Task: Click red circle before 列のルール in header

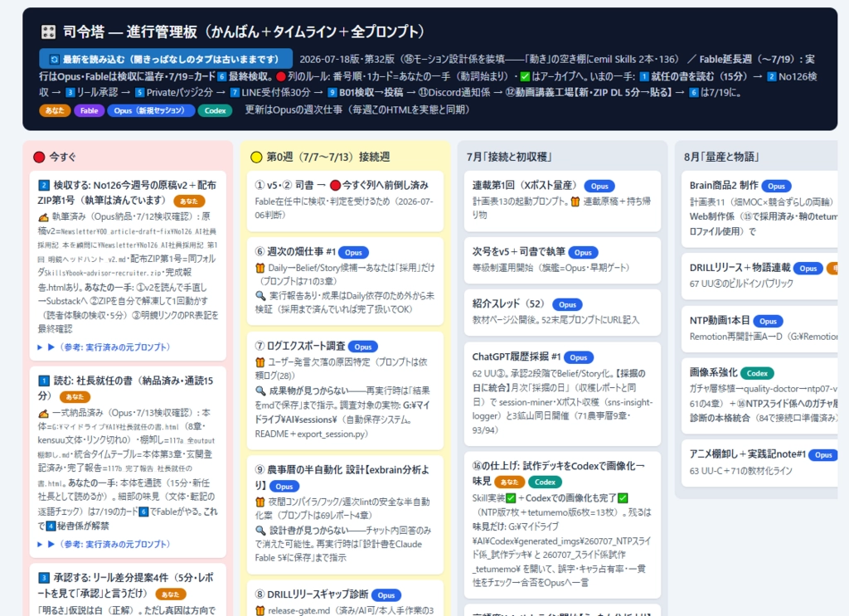Action: [x=280, y=76]
